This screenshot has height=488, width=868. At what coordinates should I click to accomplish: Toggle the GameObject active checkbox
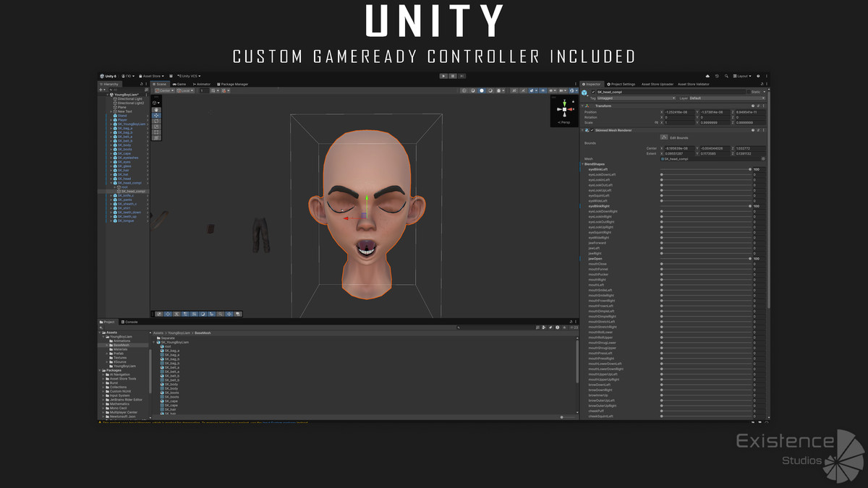[x=593, y=92]
